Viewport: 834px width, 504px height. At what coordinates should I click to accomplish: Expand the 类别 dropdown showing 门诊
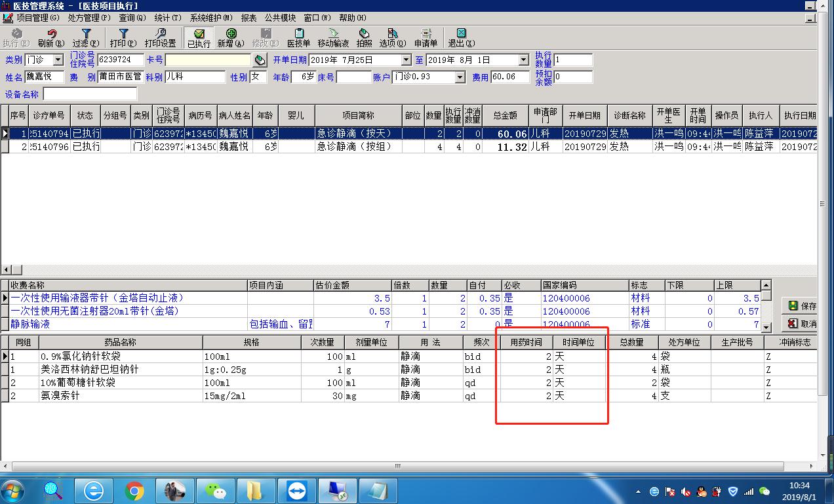(x=58, y=60)
